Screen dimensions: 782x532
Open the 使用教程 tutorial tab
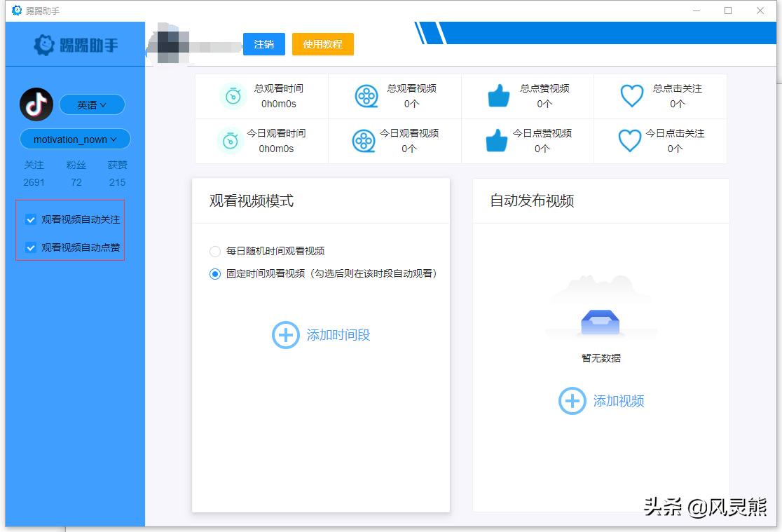tap(322, 43)
